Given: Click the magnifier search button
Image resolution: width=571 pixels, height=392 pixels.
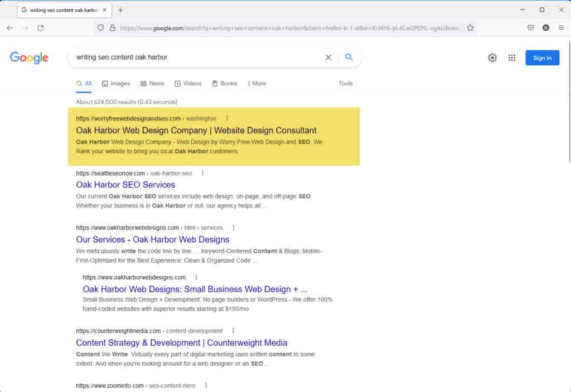Looking at the screenshot, I should (x=349, y=57).
